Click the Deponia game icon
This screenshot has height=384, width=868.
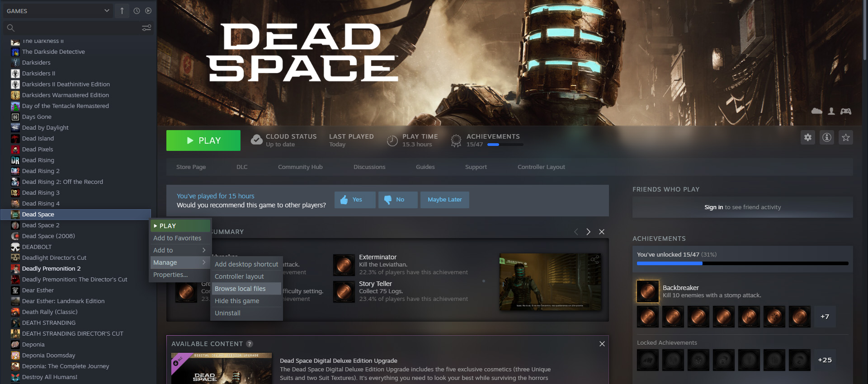pos(15,345)
